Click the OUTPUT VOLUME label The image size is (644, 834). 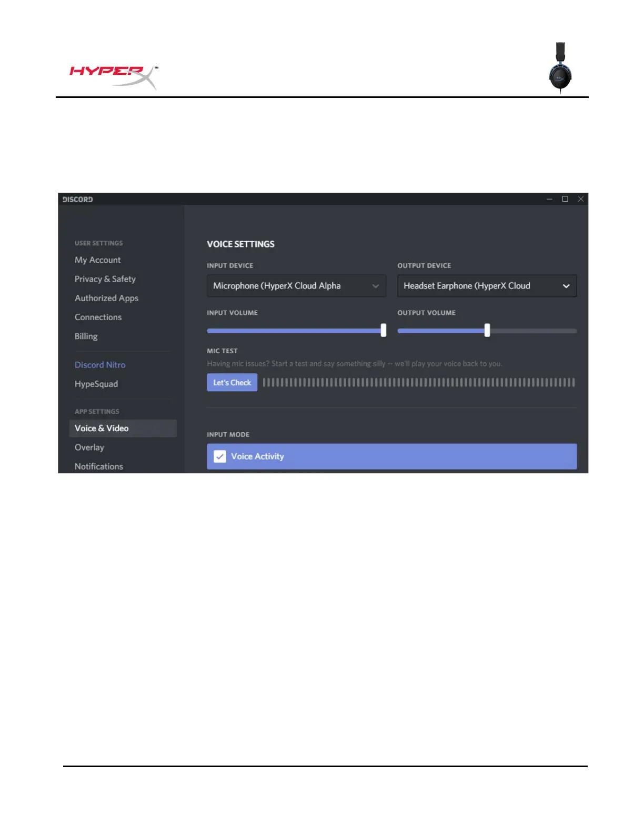pos(426,313)
